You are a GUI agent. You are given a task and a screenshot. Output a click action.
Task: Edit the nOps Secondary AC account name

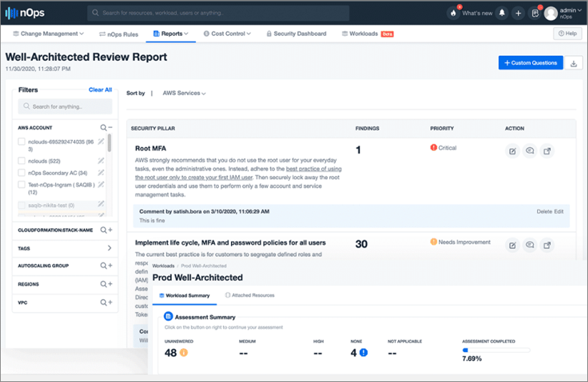pyautogui.click(x=101, y=173)
